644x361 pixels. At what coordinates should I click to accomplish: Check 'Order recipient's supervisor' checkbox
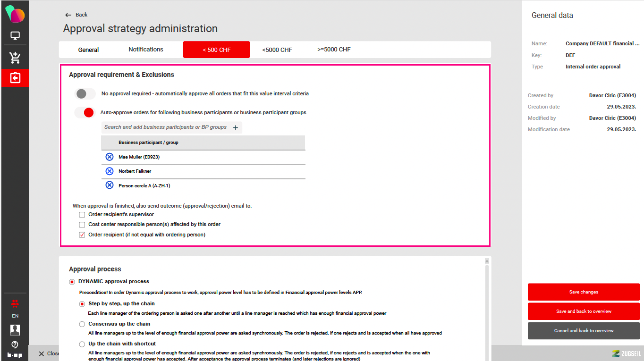82,215
